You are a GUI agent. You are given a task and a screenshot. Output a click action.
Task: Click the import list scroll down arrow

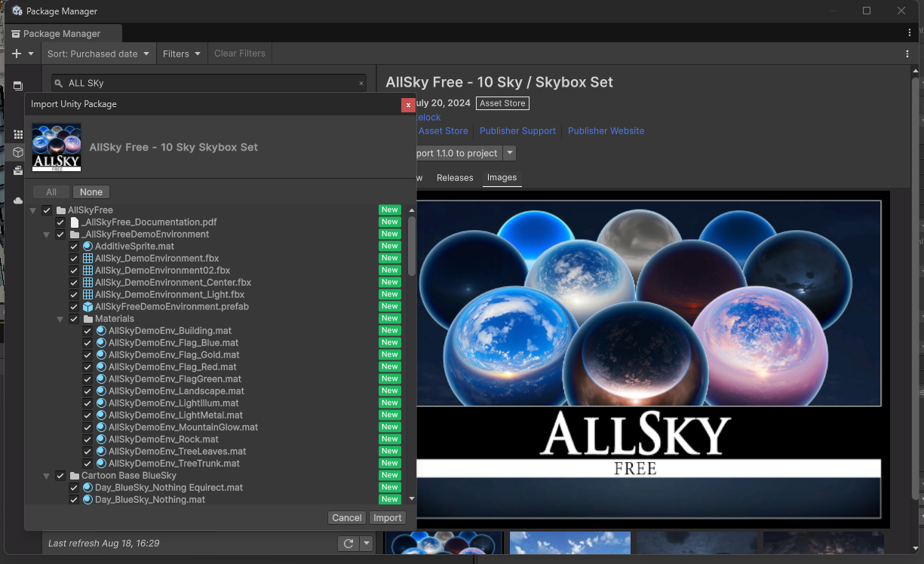[x=412, y=498]
